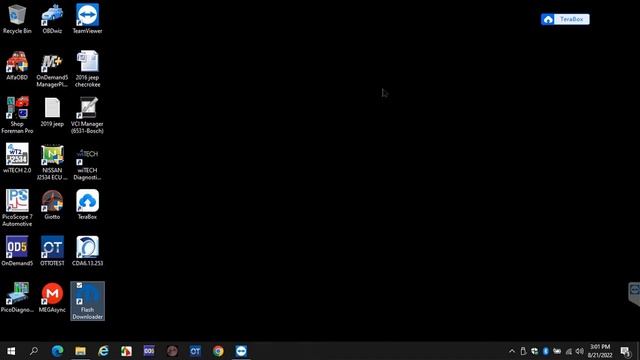This screenshot has width=640, height=360.
Task: Select the OBDwiz desktop shortcut
Action: [x=52, y=19]
